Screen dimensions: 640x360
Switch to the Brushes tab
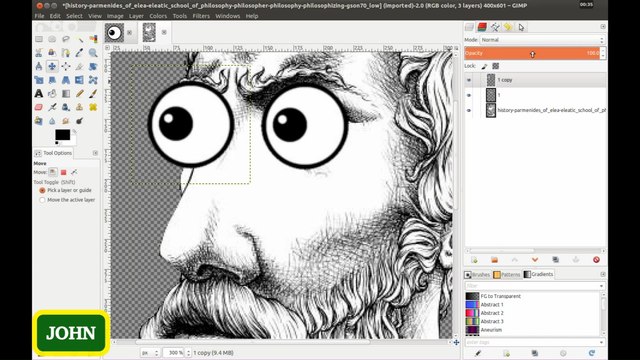[x=477, y=275]
